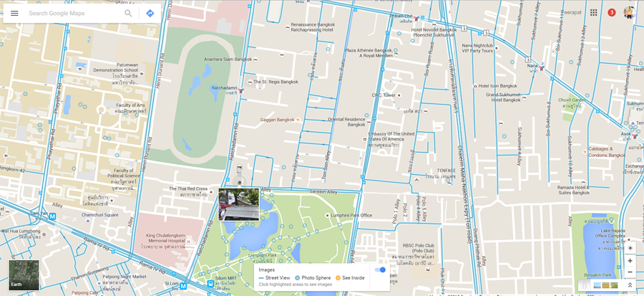Pick the Pegman in the bottom bar
The height and width of the screenshot is (296, 644).
pos(583,285)
